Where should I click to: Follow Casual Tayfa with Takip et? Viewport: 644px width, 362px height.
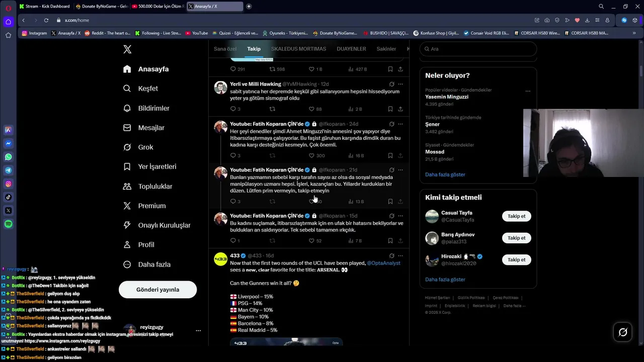click(x=516, y=216)
